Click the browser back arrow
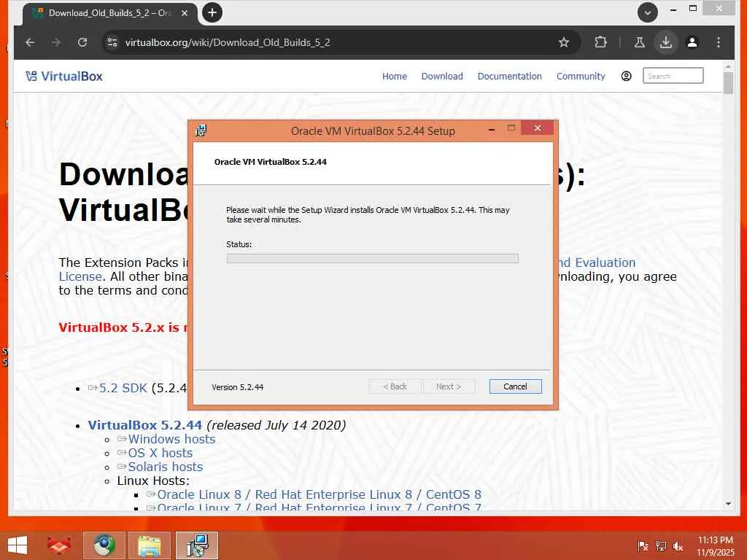 [30, 42]
